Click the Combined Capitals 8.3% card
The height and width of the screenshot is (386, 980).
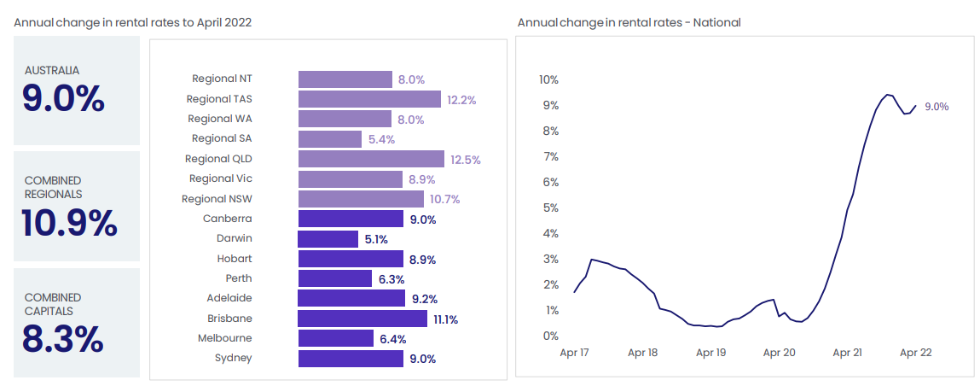click(76, 323)
